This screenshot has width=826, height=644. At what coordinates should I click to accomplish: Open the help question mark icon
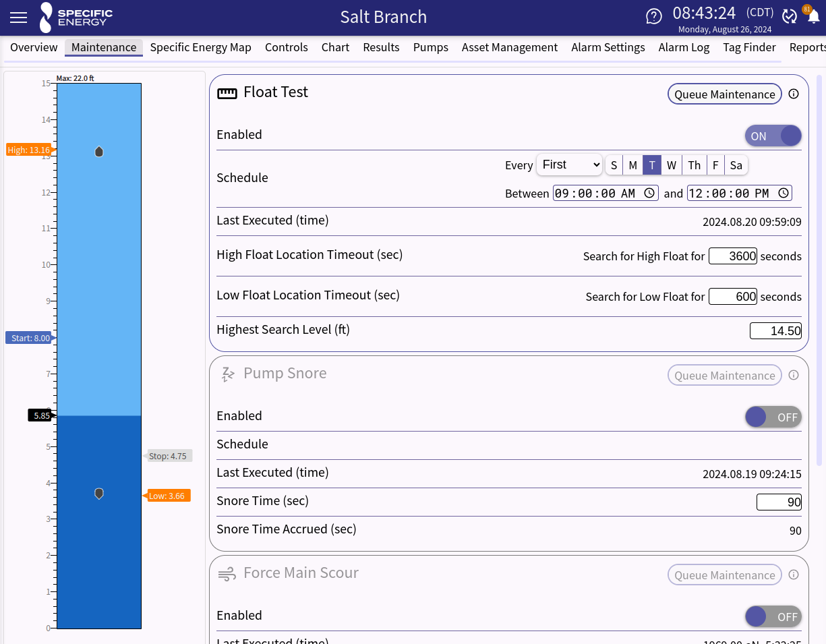pos(654,17)
